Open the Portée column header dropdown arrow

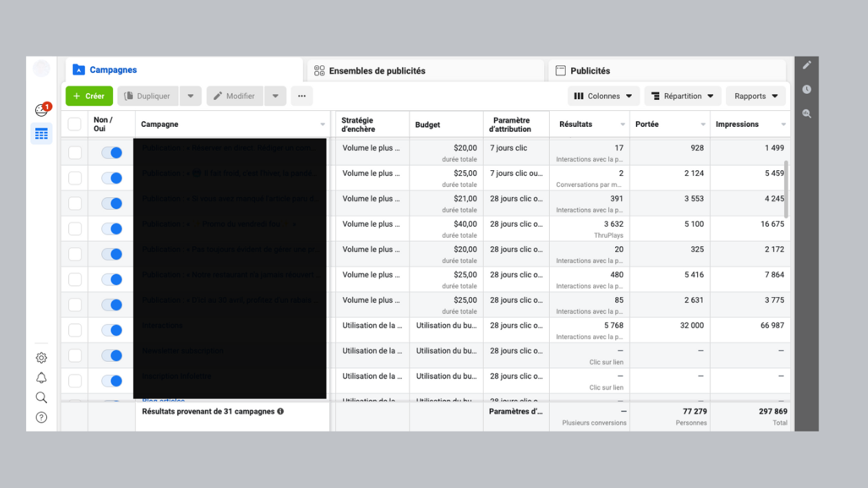[x=703, y=125]
